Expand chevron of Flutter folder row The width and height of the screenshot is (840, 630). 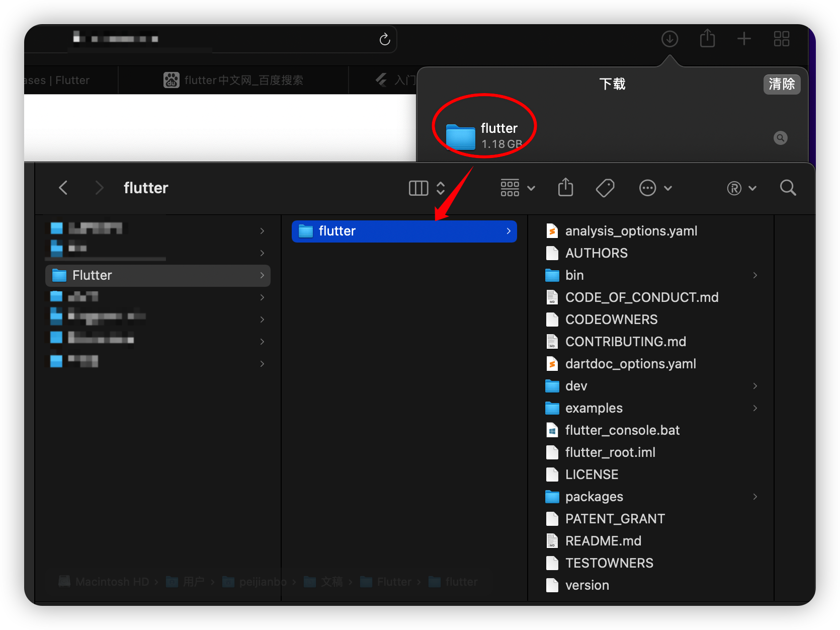tap(262, 275)
